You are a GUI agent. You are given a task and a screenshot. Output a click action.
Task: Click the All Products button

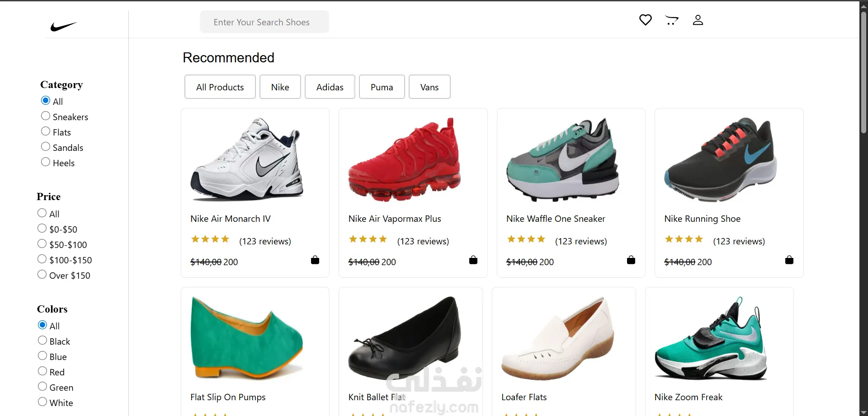(220, 87)
